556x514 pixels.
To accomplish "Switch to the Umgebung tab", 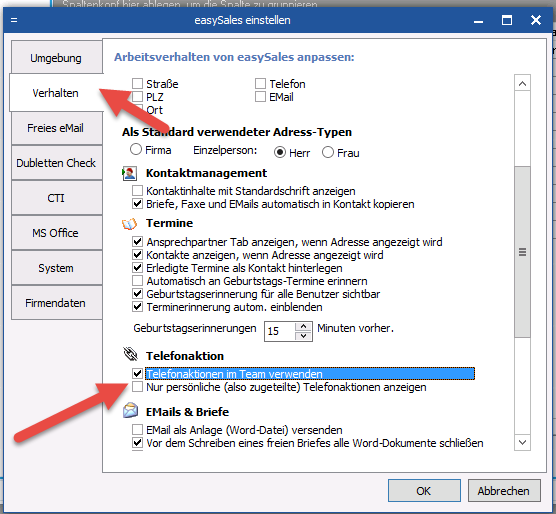I will pyautogui.click(x=56, y=58).
